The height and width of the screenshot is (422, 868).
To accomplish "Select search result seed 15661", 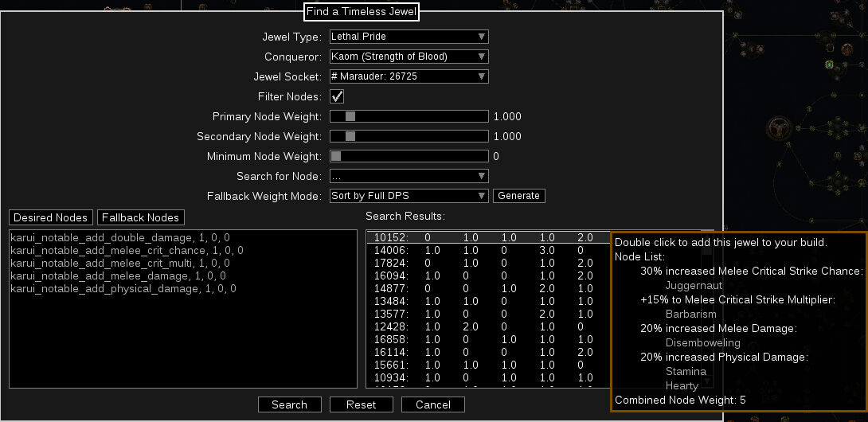I will coord(489,365).
